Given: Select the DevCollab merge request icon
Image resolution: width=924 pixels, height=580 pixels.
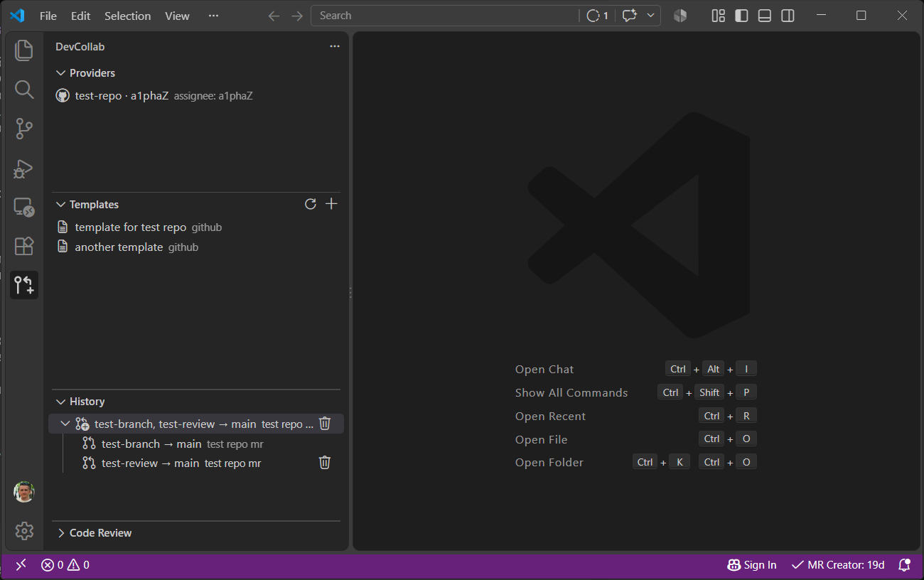Looking at the screenshot, I should pyautogui.click(x=24, y=285).
